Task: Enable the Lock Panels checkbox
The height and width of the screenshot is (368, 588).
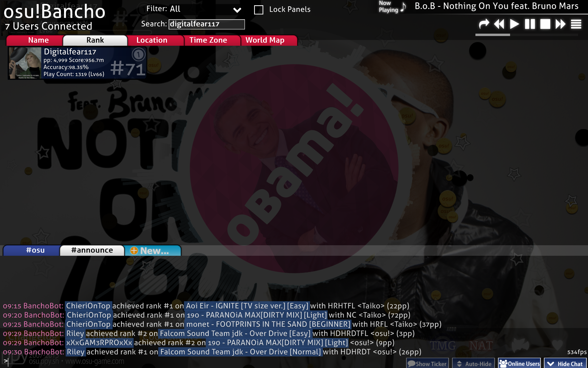Action: 259,10
